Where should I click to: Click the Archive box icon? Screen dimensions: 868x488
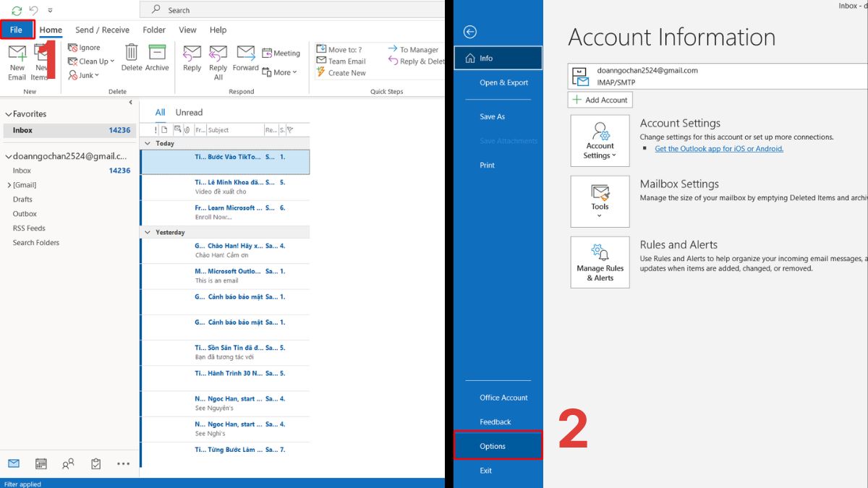(x=157, y=58)
